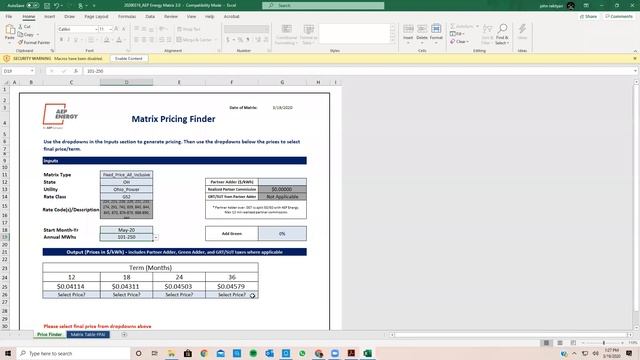The width and height of the screenshot is (640, 360).
Task: Open the Number format dropdown
Action: point(267,29)
